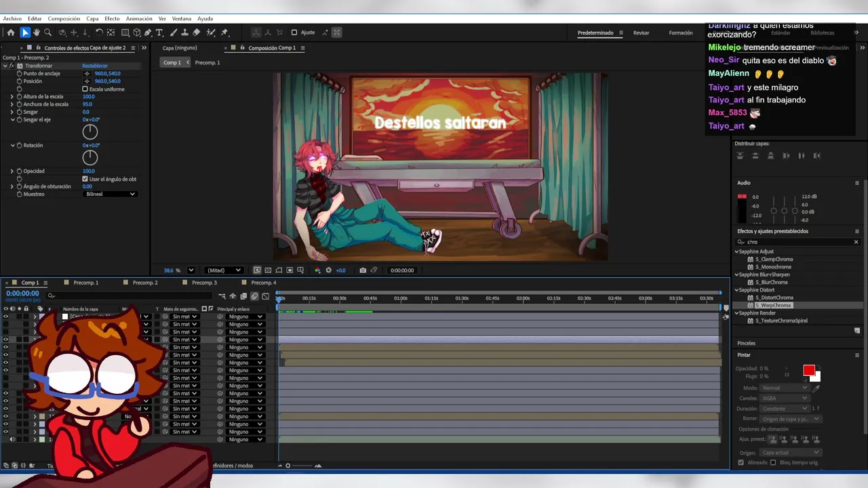The height and width of the screenshot is (488, 868).
Task: Reset exposure icon beside +0.0 value
Action: (x=329, y=270)
